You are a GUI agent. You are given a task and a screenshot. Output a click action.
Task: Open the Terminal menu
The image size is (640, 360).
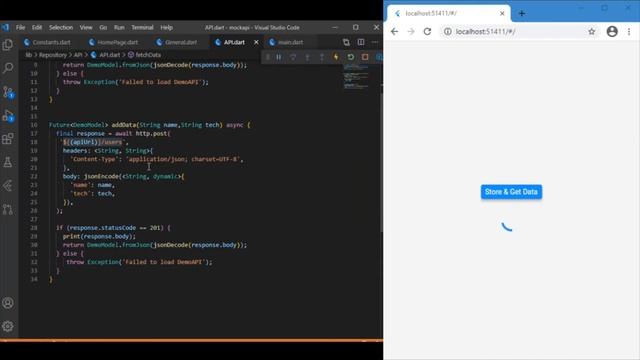[142, 27]
